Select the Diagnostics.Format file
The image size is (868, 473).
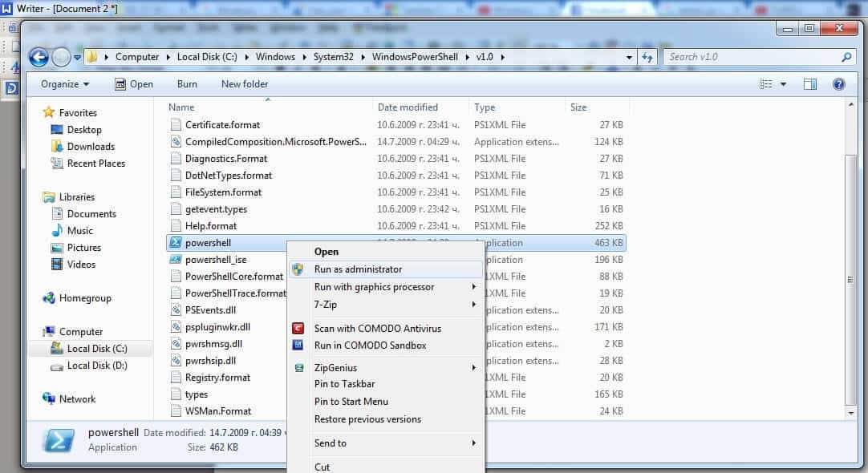pos(226,159)
